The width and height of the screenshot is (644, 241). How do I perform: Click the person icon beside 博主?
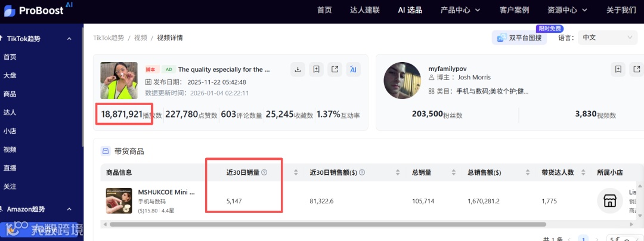pos(431,78)
